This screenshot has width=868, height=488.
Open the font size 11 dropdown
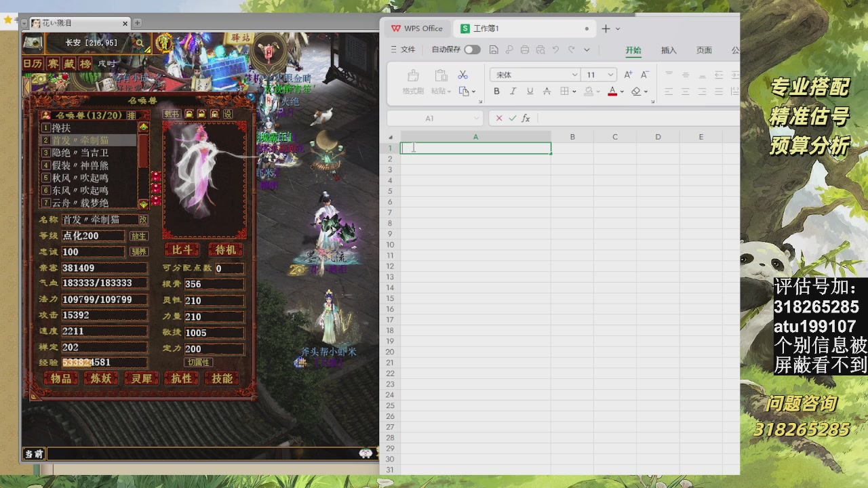point(610,75)
